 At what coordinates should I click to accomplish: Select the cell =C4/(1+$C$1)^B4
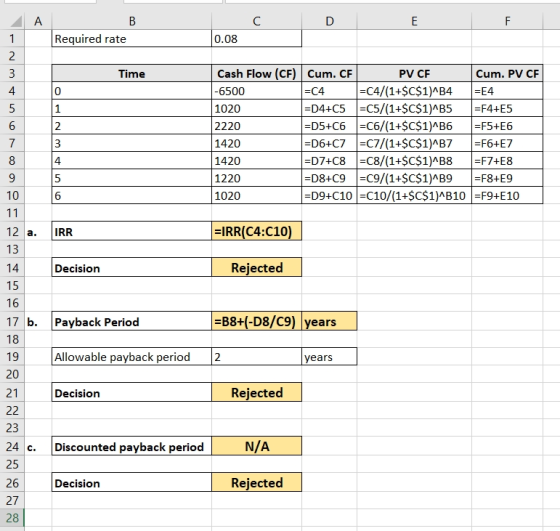pyautogui.click(x=414, y=91)
